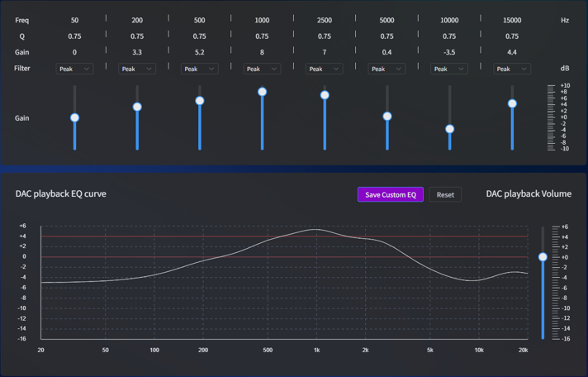Click the Q value of the 50 Hz band
The width and height of the screenshot is (588, 377).
tap(74, 36)
